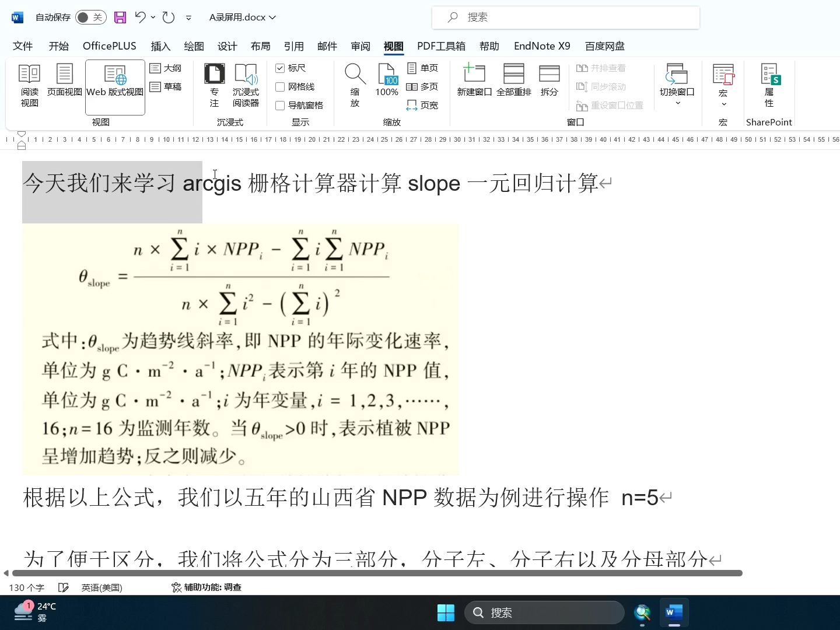The image size is (840, 630).
Task: Open Outline view
Action: point(166,68)
